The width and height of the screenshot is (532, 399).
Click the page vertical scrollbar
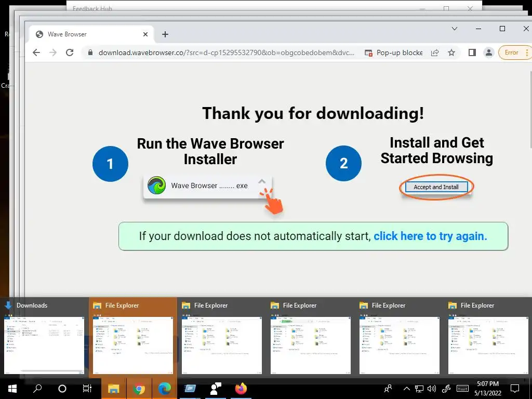530,109
